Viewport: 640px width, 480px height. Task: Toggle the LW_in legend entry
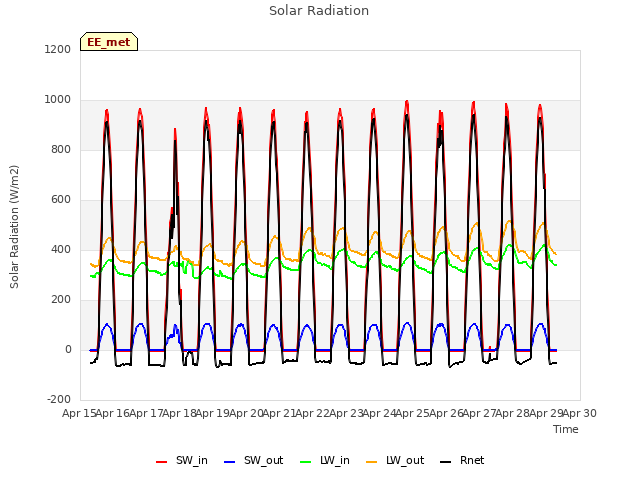tap(325, 461)
